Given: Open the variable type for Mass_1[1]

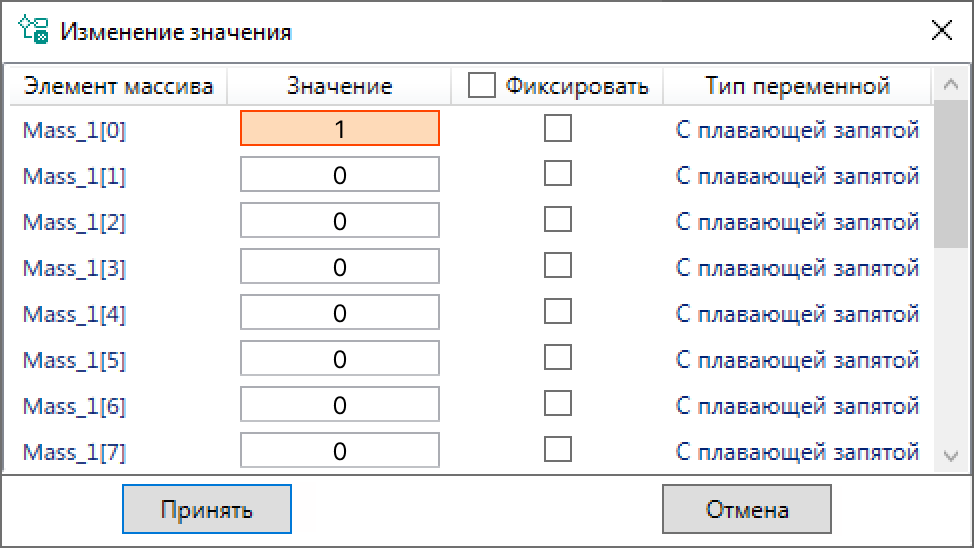Looking at the screenshot, I should coord(797,176).
